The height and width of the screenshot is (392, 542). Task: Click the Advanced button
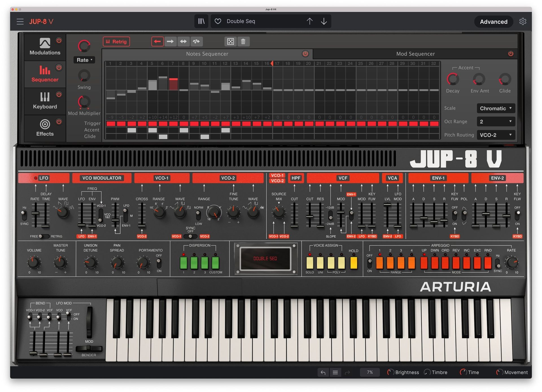[493, 22]
